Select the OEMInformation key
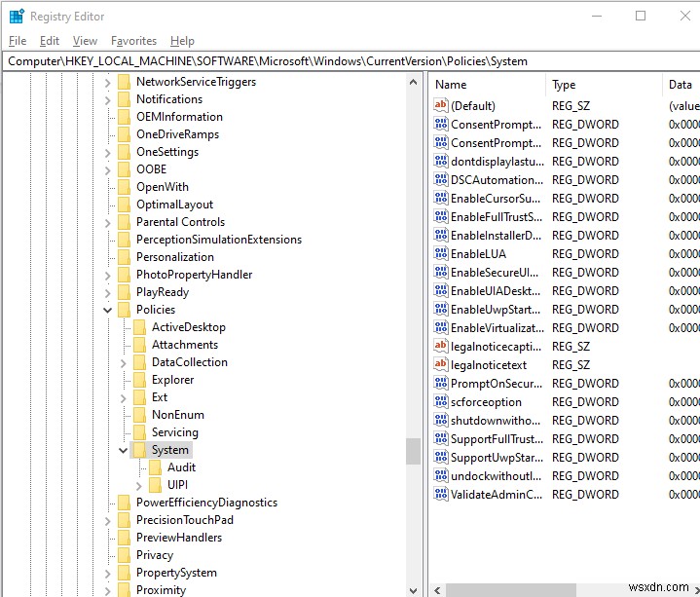Screen dimensions: 700x597 point(179,117)
